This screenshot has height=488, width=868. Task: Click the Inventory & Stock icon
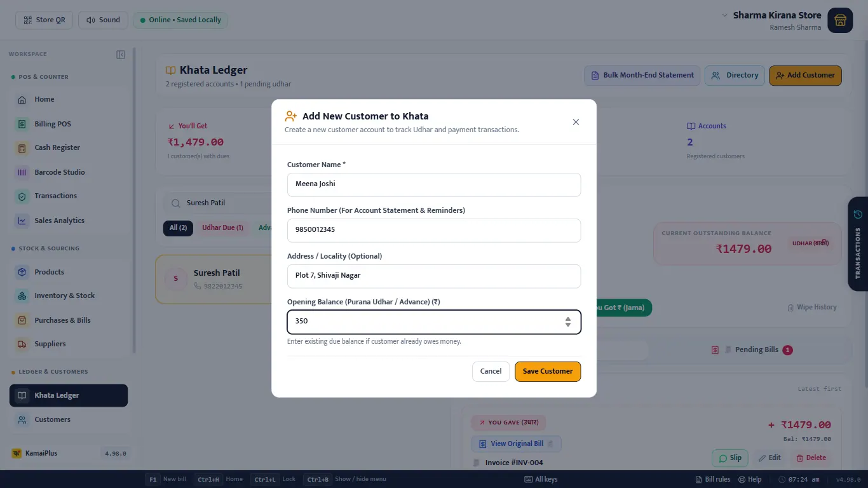point(22,296)
